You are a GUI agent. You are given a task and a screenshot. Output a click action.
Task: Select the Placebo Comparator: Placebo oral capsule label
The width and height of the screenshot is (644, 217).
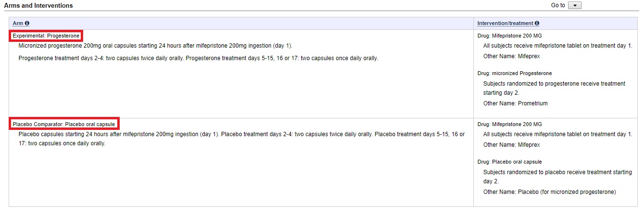click(x=64, y=124)
